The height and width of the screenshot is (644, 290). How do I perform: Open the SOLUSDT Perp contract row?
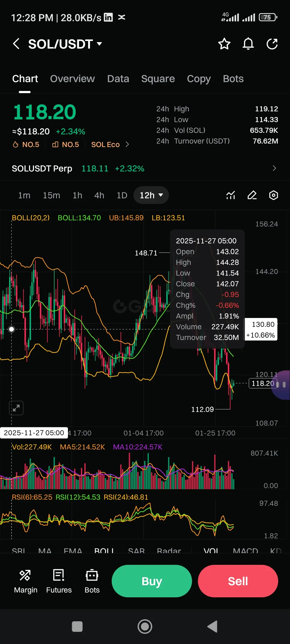(x=145, y=169)
